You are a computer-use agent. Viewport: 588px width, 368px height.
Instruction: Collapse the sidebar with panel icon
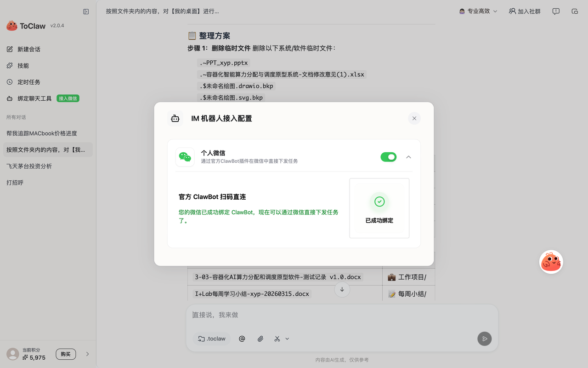pos(86,12)
